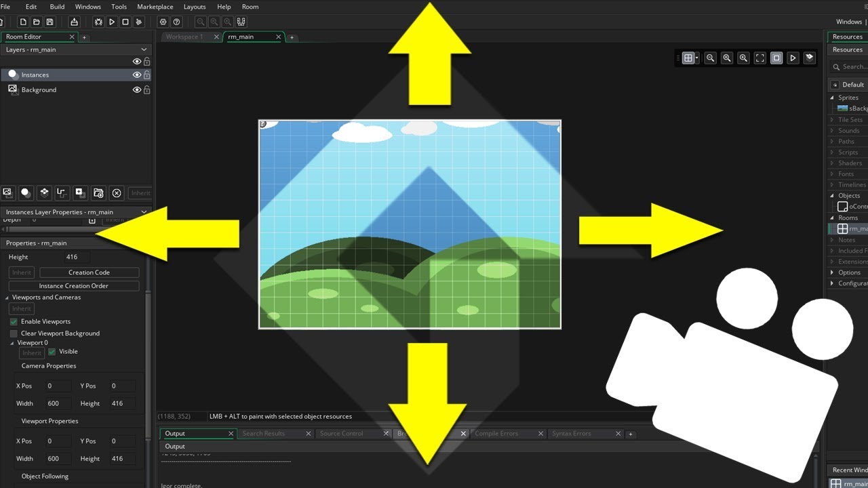Select the Add Instance Layer icon
868x488 pixels.
tap(26, 193)
